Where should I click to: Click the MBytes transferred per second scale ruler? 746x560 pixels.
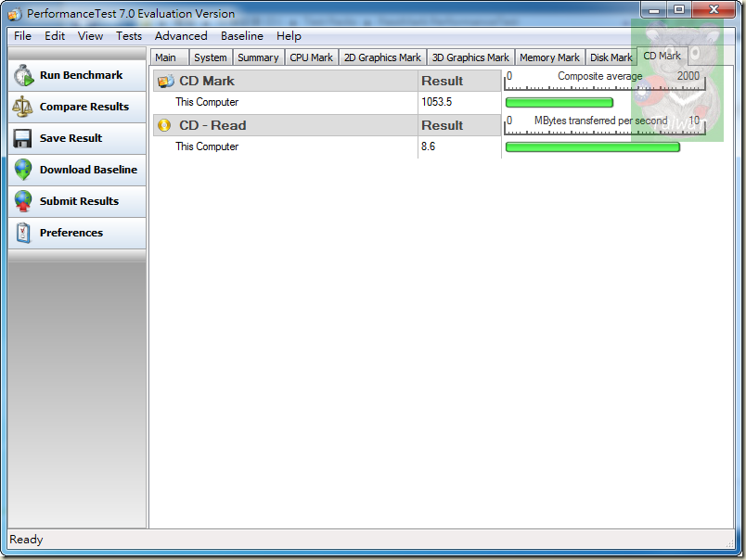[605, 125]
